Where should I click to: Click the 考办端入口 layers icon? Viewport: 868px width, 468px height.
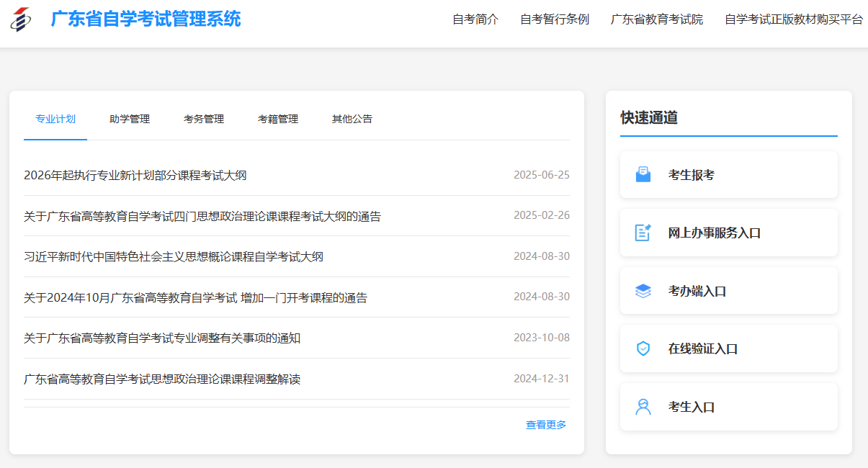tap(643, 291)
